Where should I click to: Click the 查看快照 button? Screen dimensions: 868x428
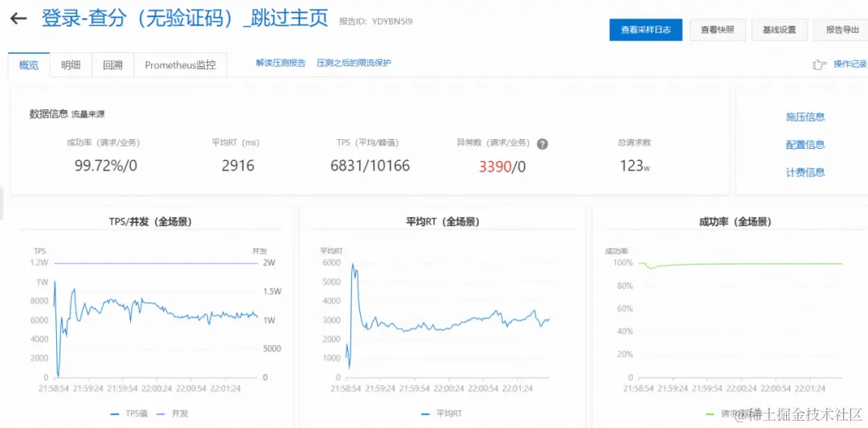pos(718,30)
